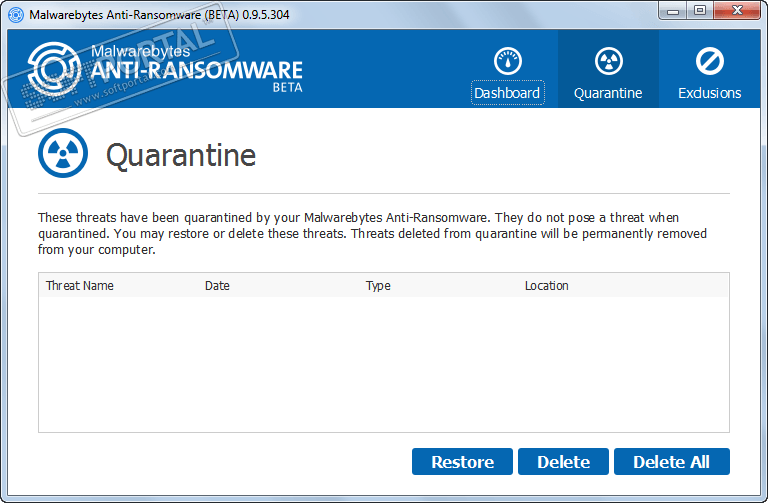The width and height of the screenshot is (768, 503).
Task: Sort by the Date column header
Action: (217, 286)
